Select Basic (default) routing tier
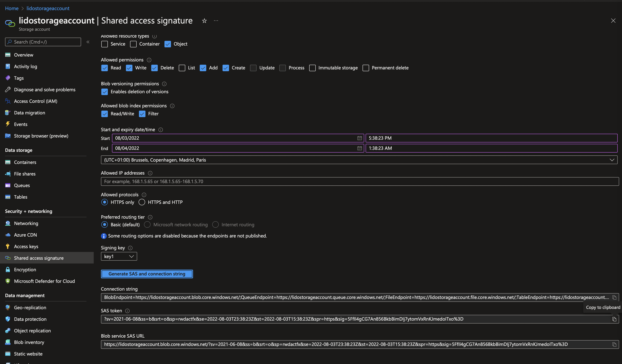Viewport: 622px width, 364px height. (x=104, y=225)
